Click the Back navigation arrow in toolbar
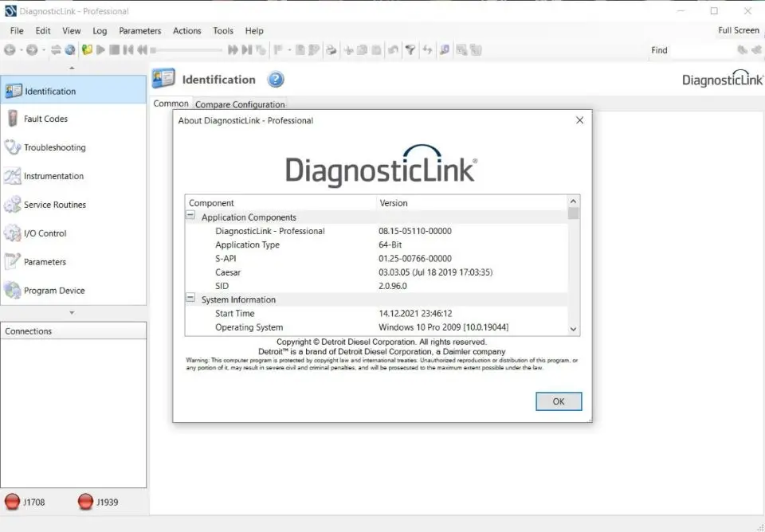The height and width of the screenshot is (532, 765). (10, 49)
